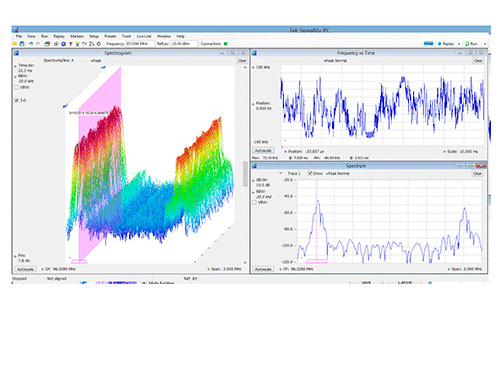
Task: Click the Print icon in toolbar
Action: tap(47, 44)
